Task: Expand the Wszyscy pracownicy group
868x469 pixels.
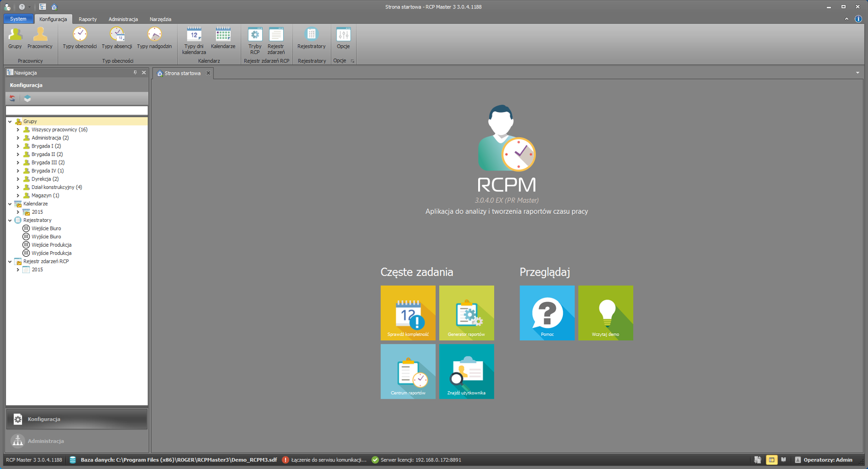Action: pyautogui.click(x=18, y=130)
